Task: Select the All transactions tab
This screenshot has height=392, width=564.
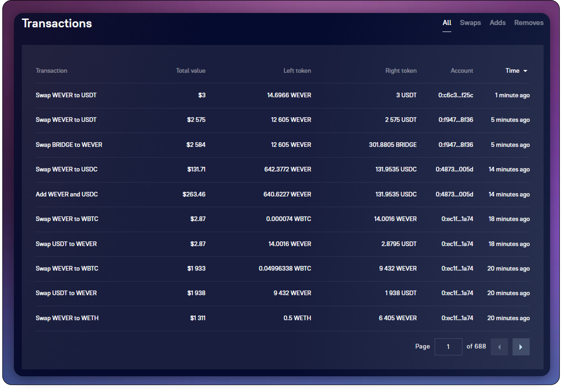Action: click(x=447, y=22)
